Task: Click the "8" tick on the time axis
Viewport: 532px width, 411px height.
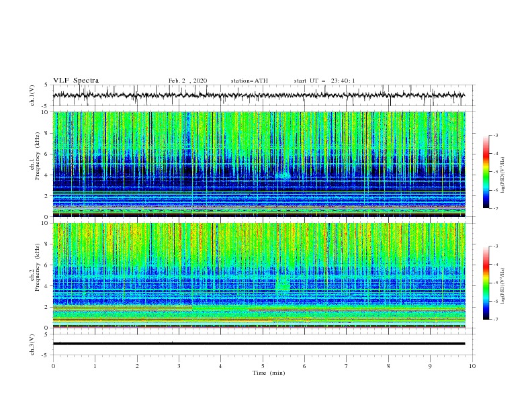Action: click(x=388, y=366)
